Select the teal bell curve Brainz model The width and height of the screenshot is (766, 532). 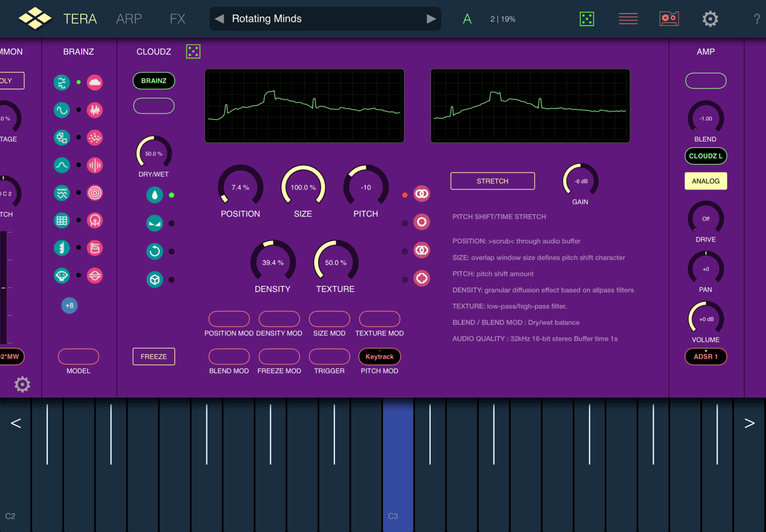pyautogui.click(x=62, y=165)
